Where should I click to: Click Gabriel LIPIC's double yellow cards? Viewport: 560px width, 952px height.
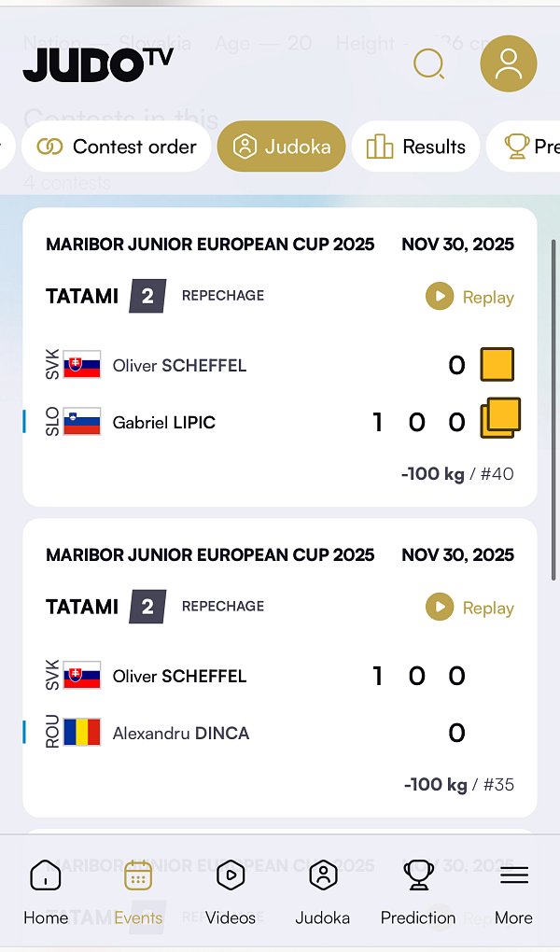click(x=500, y=418)
